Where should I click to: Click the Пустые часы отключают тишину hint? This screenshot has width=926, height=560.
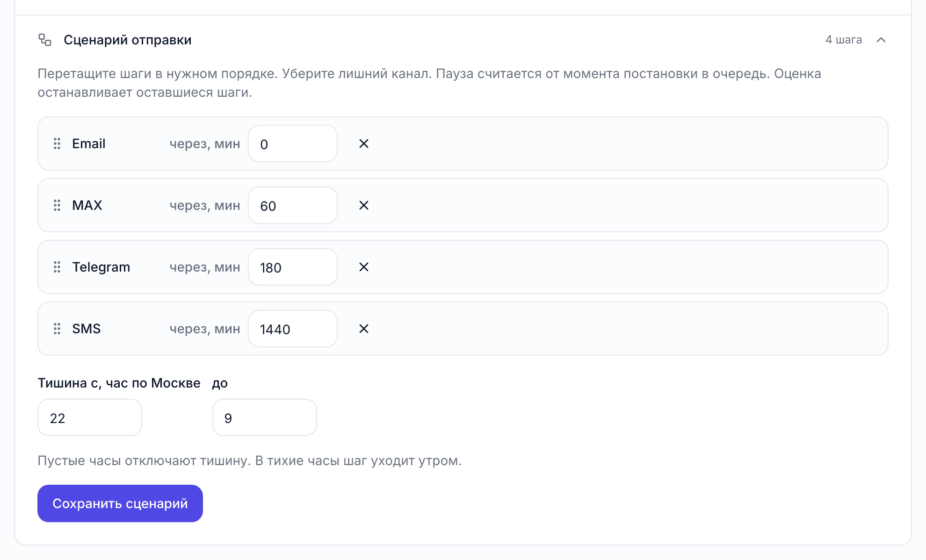pos(249,460)
